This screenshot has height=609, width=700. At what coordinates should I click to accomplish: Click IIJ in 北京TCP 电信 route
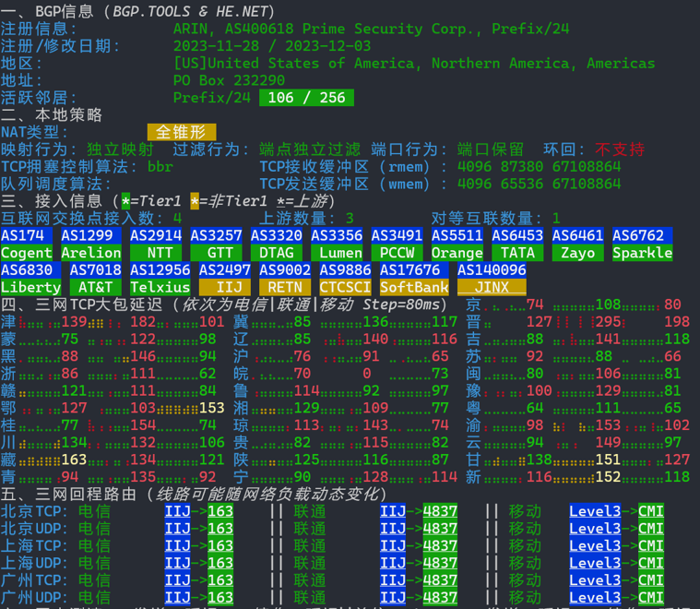(177, 511)
